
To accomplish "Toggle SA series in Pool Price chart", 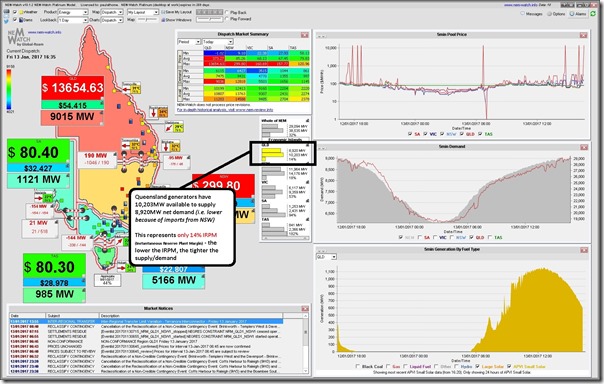I will (410, 134).
